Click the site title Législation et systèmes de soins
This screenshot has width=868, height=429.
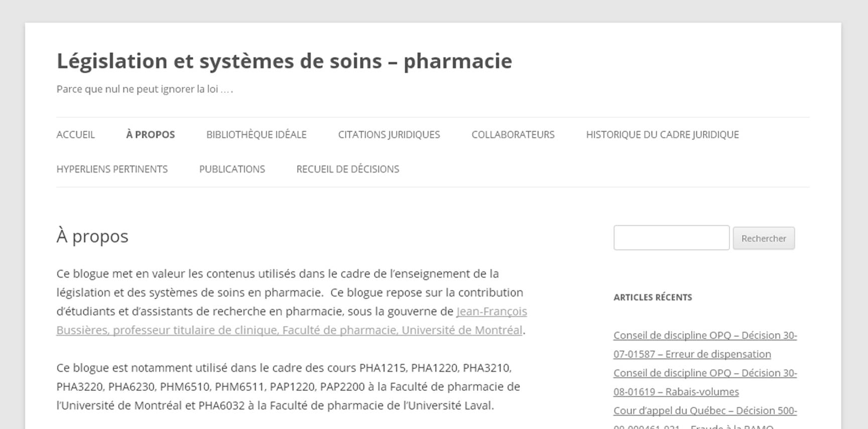click(x=284, y=61)
